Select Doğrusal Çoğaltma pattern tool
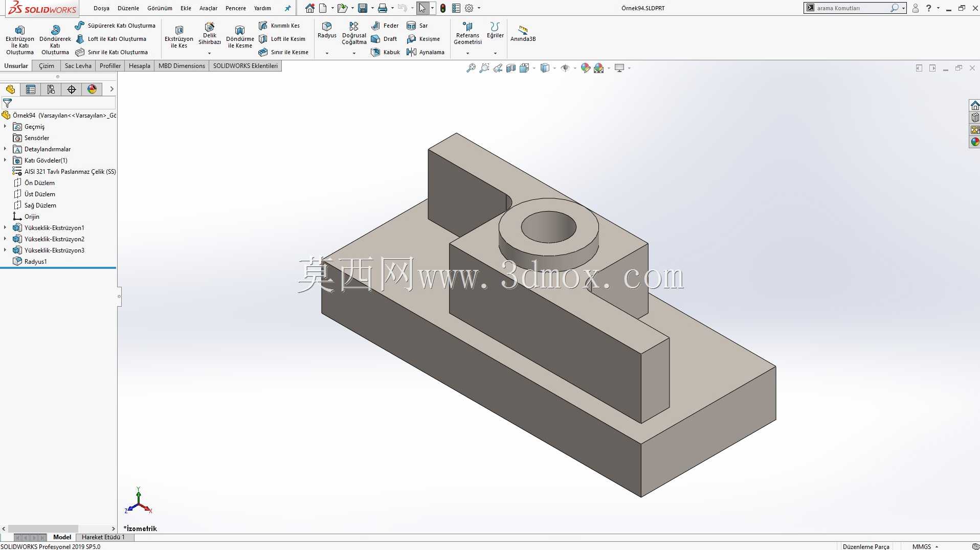 [x=354, y=33]
